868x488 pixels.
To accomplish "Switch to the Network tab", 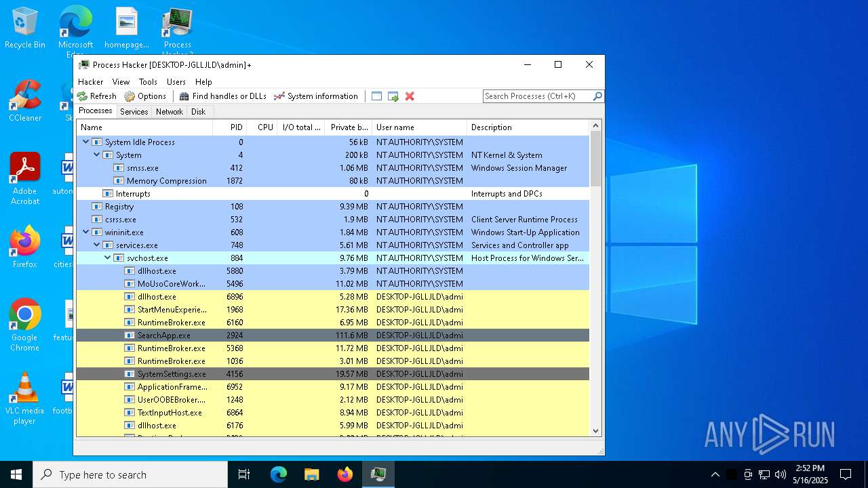I will (x=170, y=112).
